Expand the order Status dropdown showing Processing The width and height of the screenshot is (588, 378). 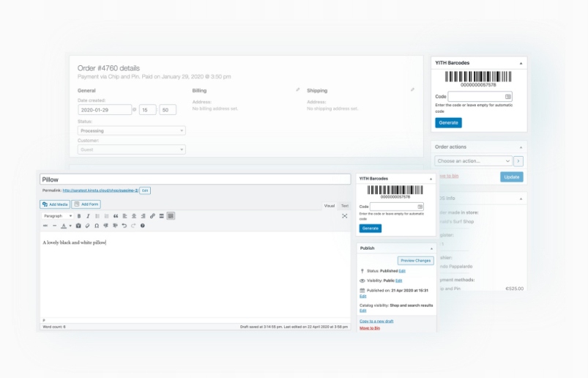click(x=131, y=130)
